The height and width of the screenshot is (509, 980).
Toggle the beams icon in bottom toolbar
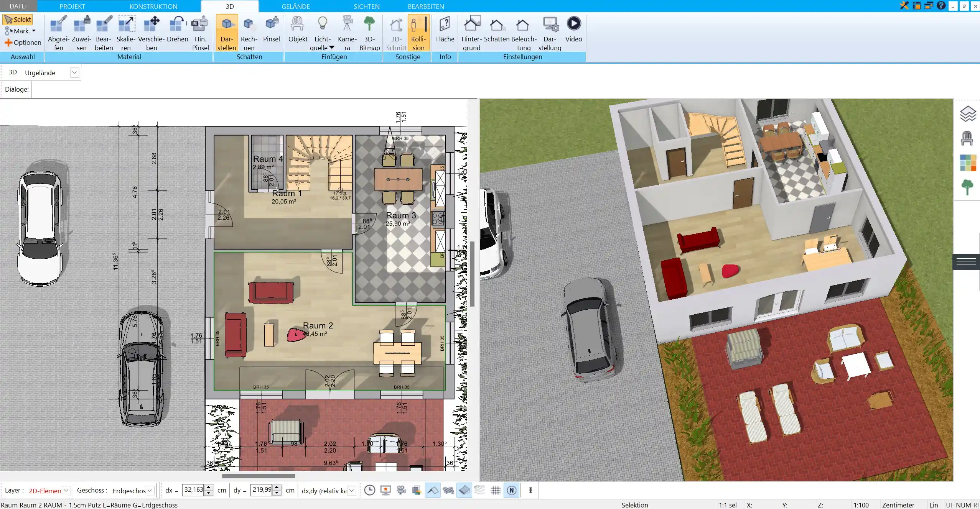448,490
